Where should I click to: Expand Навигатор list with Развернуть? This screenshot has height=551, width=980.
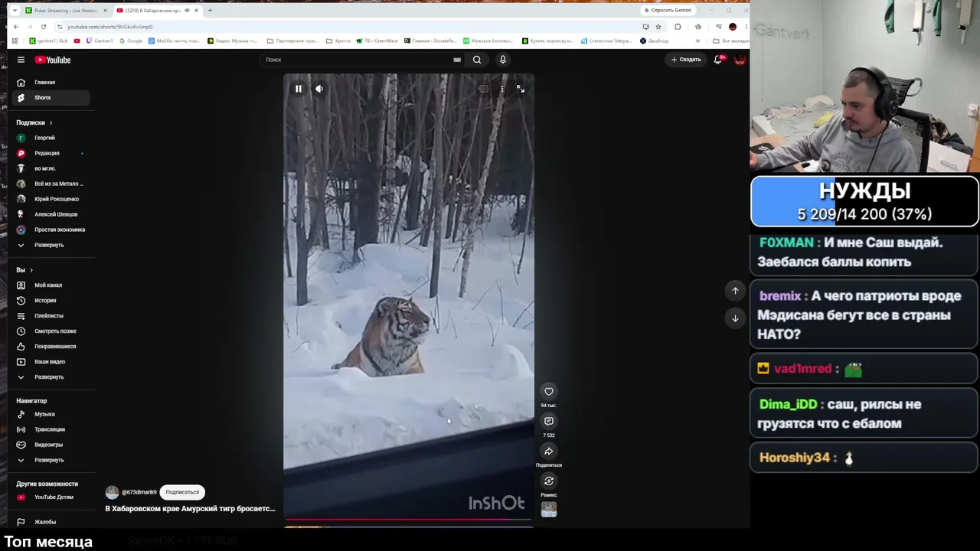click(x=51, y=460)
